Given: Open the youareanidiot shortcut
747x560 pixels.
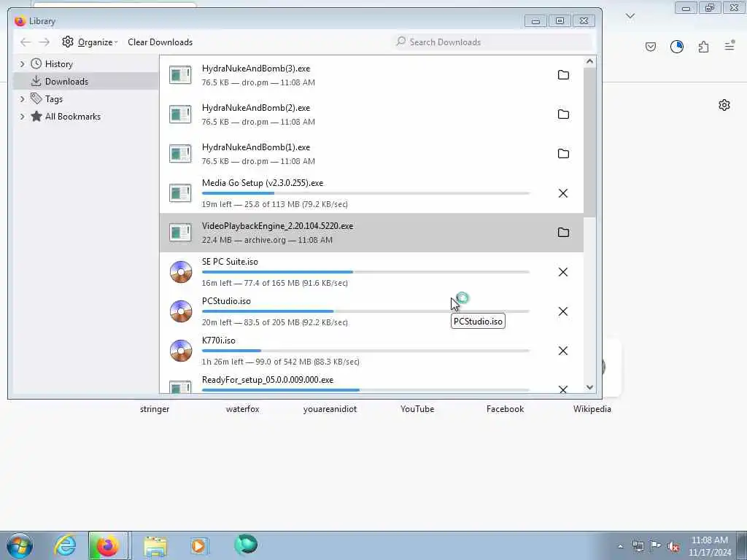Looking at the screenshot, I should 330,409.
